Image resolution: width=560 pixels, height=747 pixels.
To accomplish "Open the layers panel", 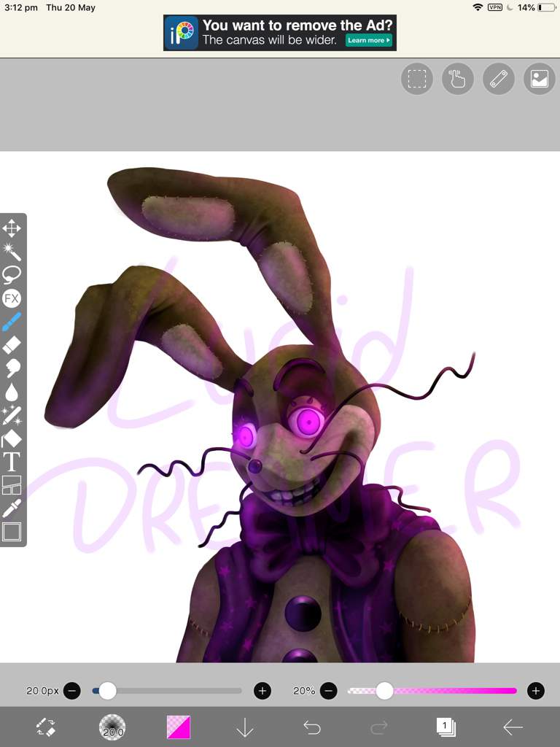I will [x=446, y=727].
